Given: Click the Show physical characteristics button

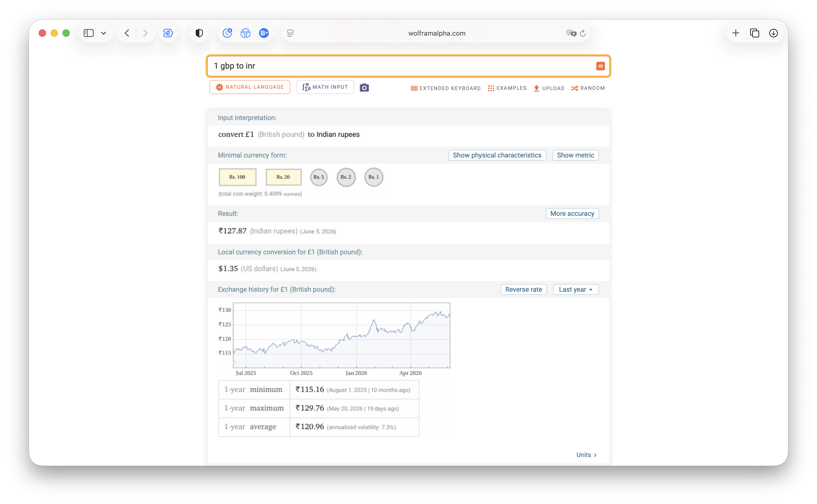Looking at the screenshot, I should (x=497, y=155).
